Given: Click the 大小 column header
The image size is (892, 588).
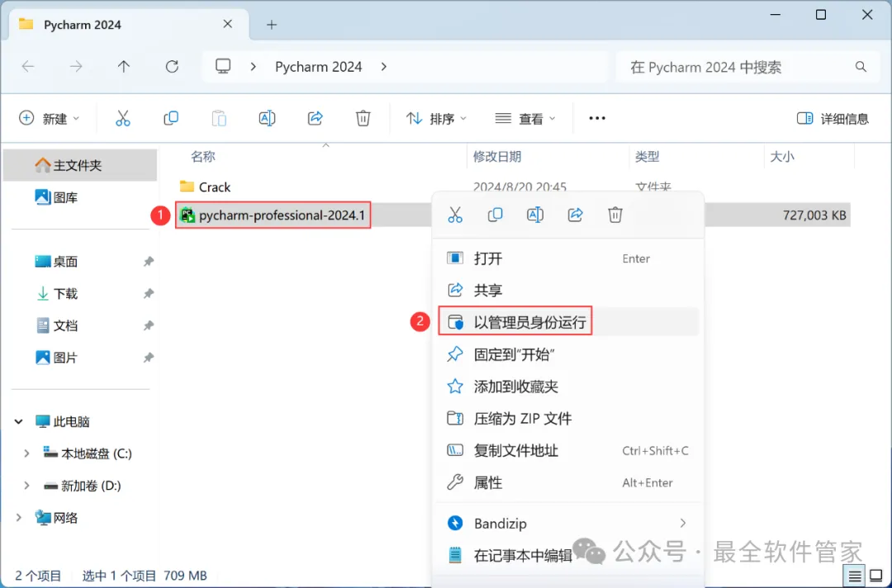Looking at the screenshot, I should pyautogui.click(x=782, y=156).
